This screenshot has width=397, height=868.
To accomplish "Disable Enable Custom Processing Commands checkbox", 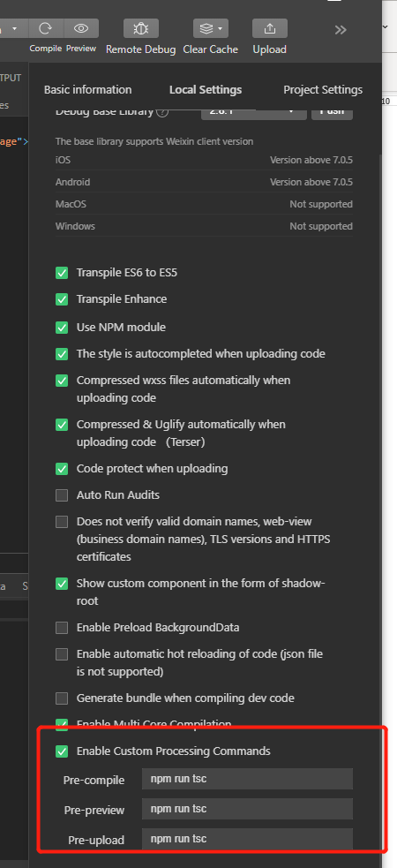I will 62,751.
